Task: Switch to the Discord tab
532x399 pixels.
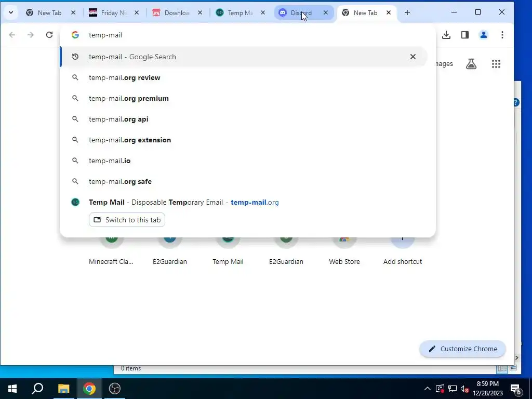Action: tap(301, 12)
